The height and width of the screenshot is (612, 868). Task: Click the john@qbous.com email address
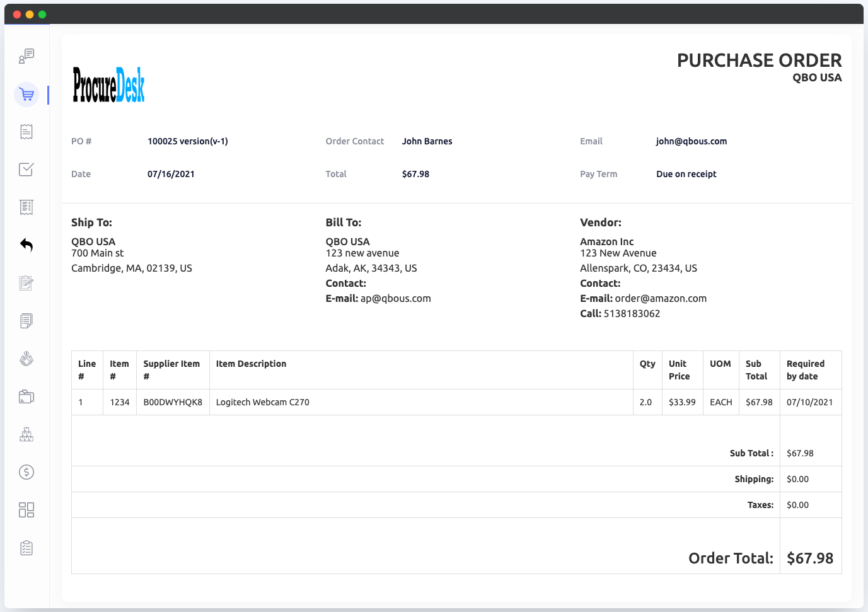pyautogui.click(x=691, y=141)
